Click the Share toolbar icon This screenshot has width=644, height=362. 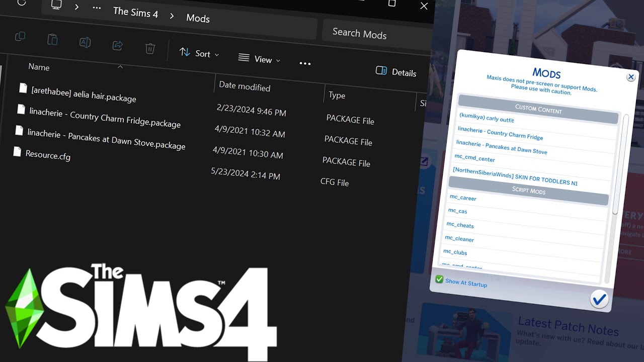[x=118, y=45]
